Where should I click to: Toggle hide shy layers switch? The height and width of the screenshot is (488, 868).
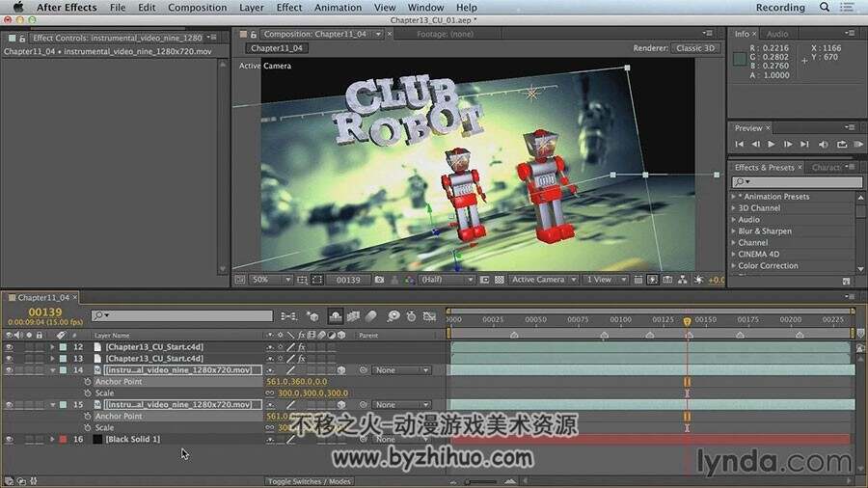[336, 316]
